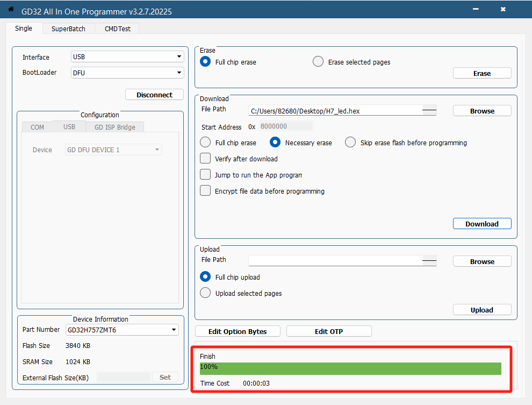
Task: Open the Interface dropdown showing USB
Action: click(127, 56)
